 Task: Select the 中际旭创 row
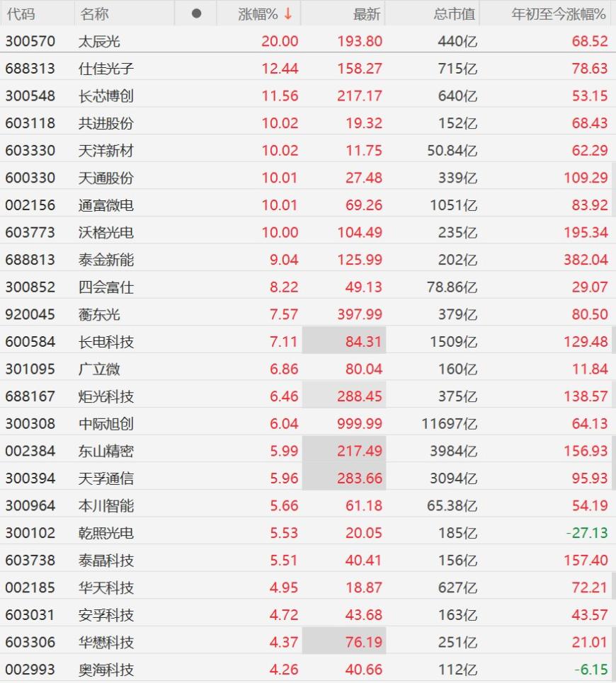pos(308,423)
